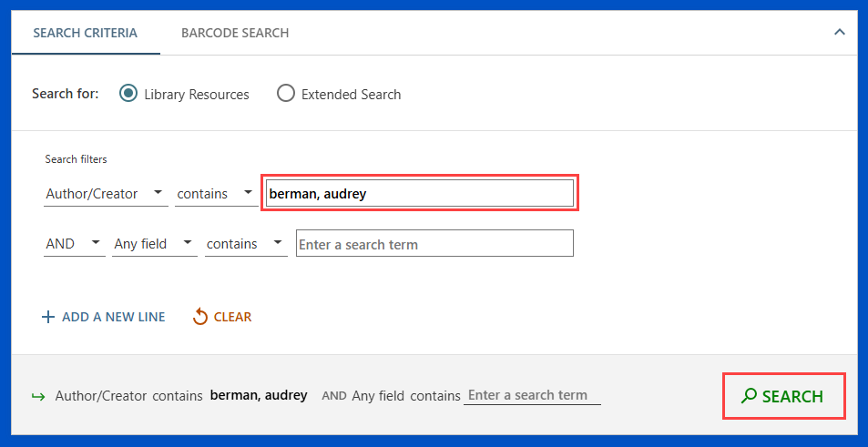868x447 pixels.
Task: Switch to the BARCODE SEARCH tab
Action: (x=235, y=33)
